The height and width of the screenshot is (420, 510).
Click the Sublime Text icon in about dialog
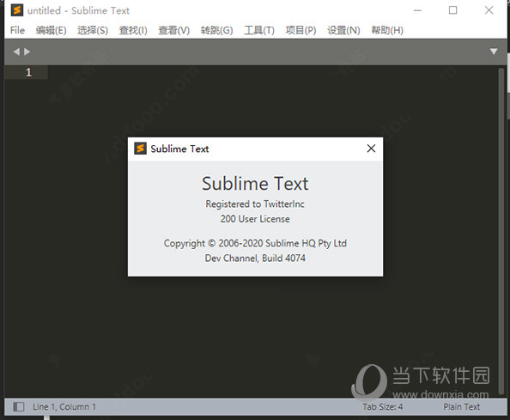(140, 149)
